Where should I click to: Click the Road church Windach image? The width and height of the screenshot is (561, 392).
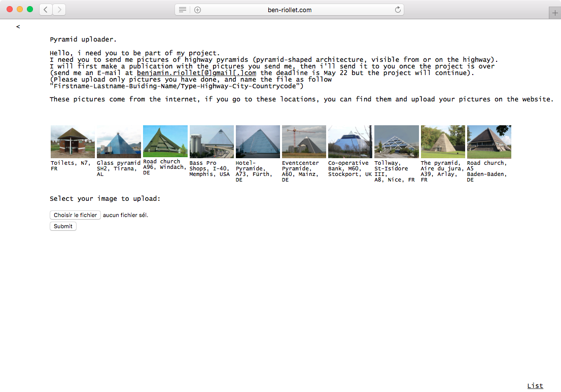[165, 141]
